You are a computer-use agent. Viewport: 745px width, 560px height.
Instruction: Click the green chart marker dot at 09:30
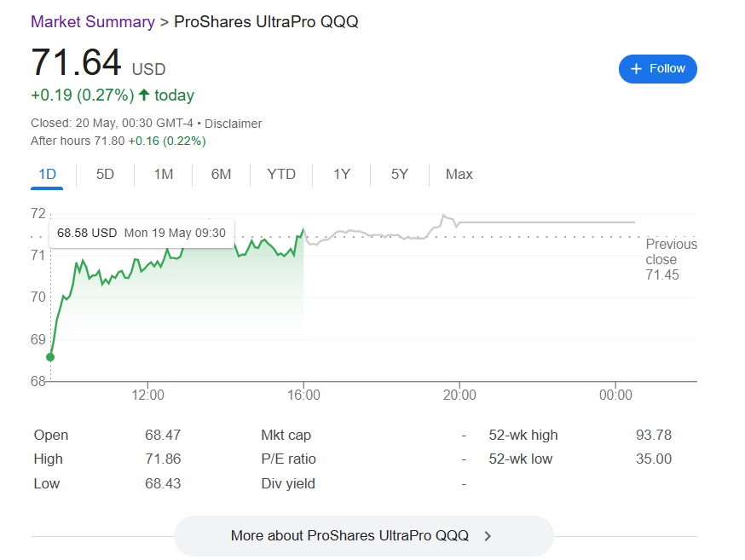[50, 357]
